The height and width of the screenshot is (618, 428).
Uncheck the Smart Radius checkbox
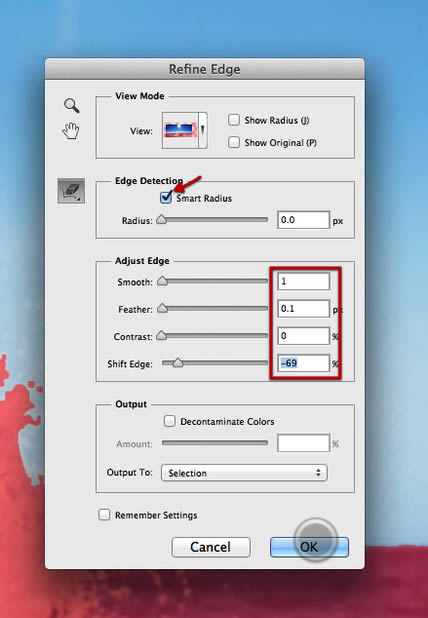166,197
